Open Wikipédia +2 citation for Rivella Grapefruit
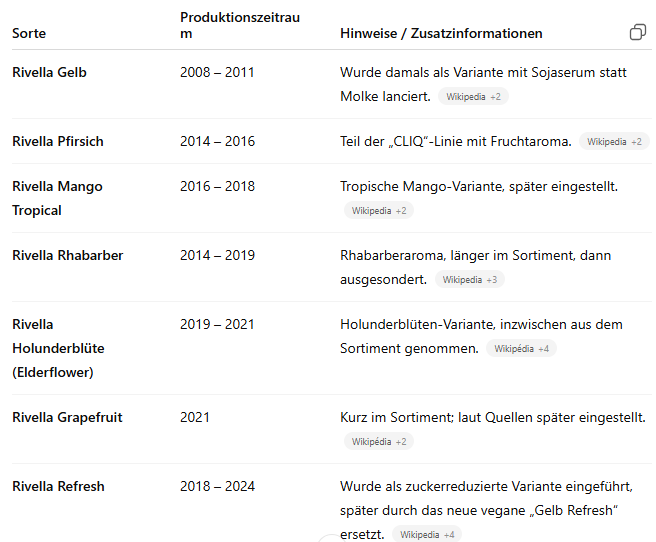This screenshot has height=542, width=656. (x=379, y=441)
